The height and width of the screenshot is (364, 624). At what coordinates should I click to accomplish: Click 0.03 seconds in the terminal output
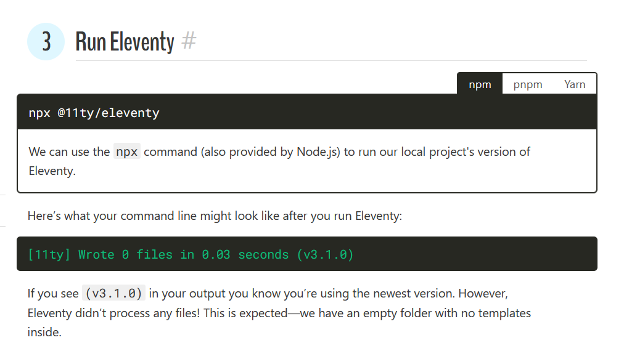245,254
